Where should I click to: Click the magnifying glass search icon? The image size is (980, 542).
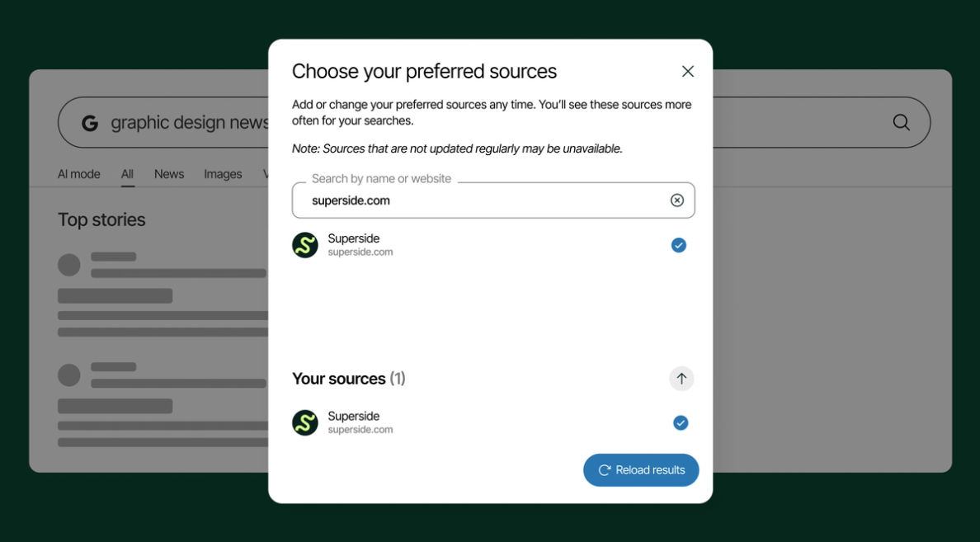(x=901, y=122)
